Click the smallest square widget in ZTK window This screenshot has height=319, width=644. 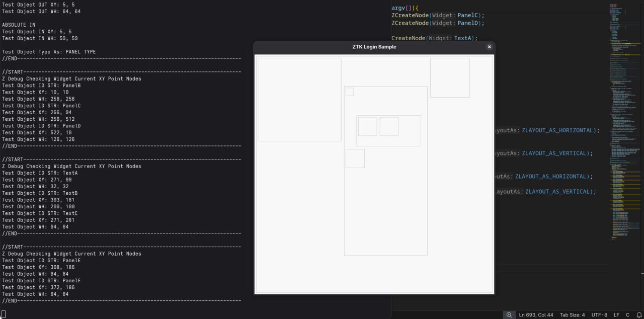tap(350, 92)
